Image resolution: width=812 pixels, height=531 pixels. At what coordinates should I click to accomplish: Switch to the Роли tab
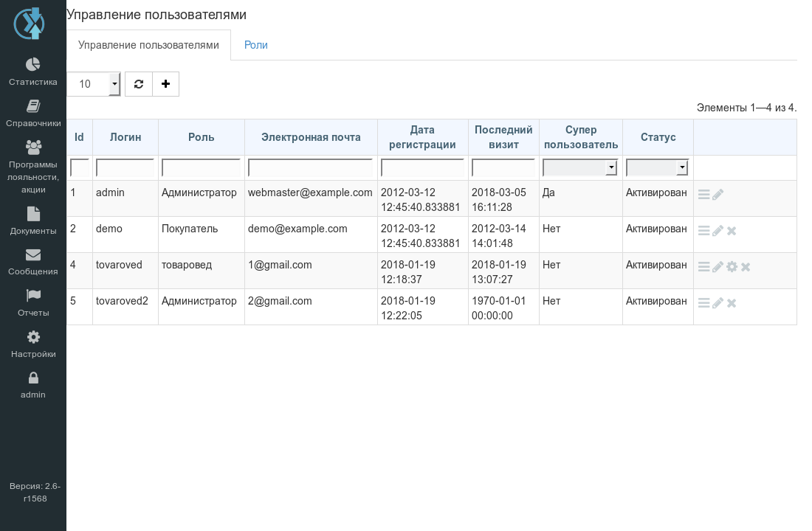(256, 45)
